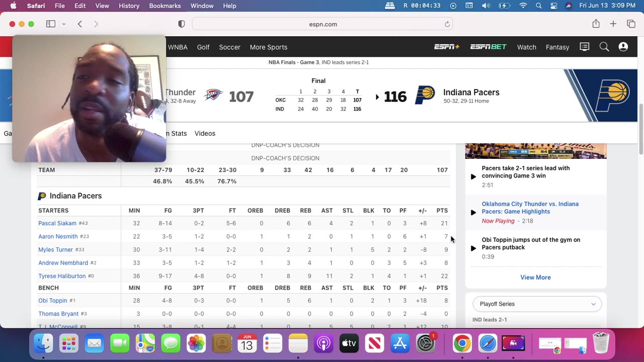Open the Apple menu

pyautogui.click(x=13, y=6)
